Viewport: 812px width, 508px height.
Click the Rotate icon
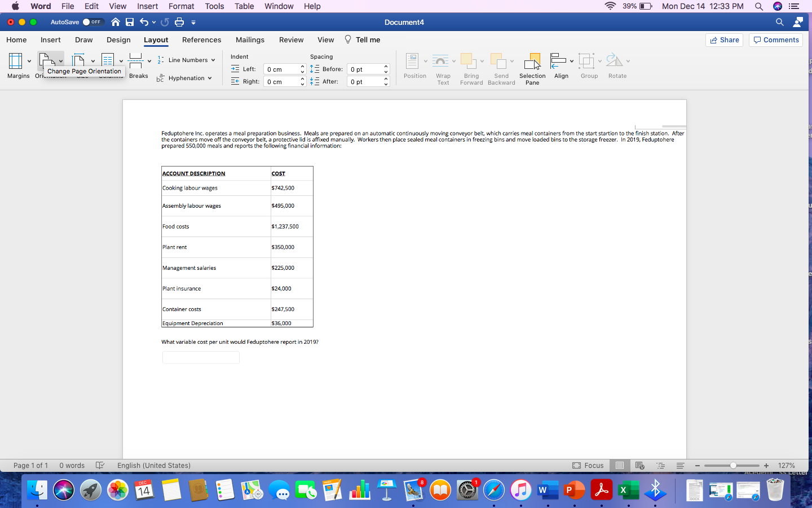click(614, 62)
